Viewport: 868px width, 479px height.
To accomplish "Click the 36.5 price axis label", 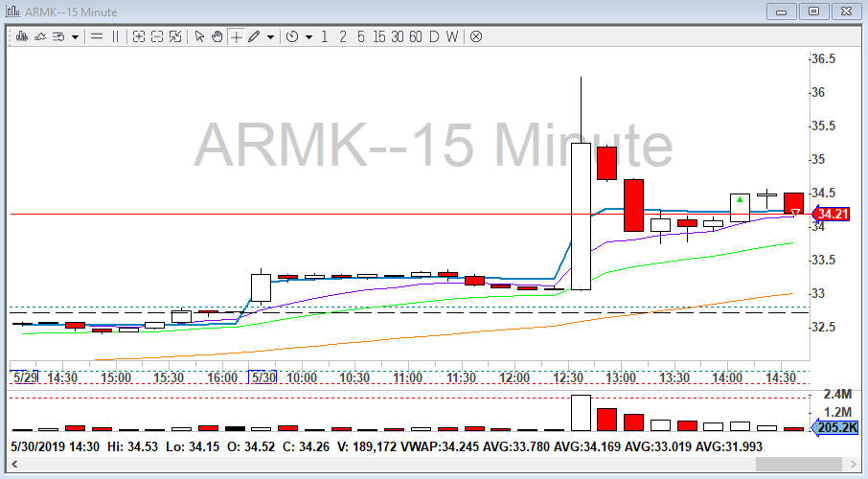I will (823, 58).
